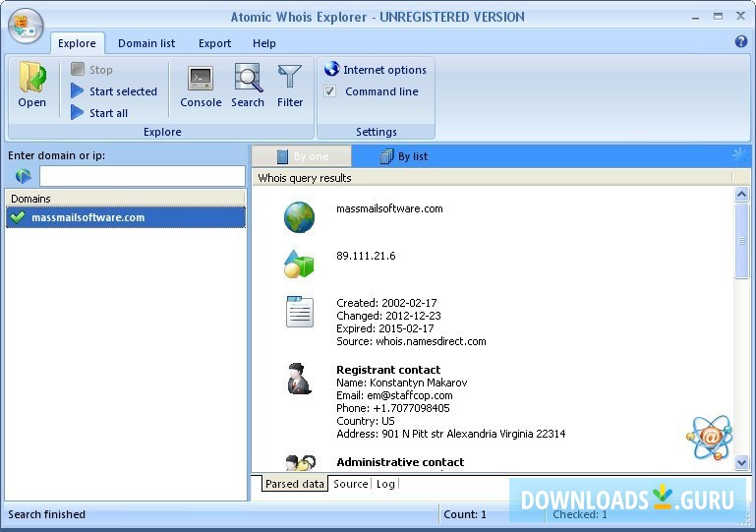Click the Open folder icon

(32, 77)
